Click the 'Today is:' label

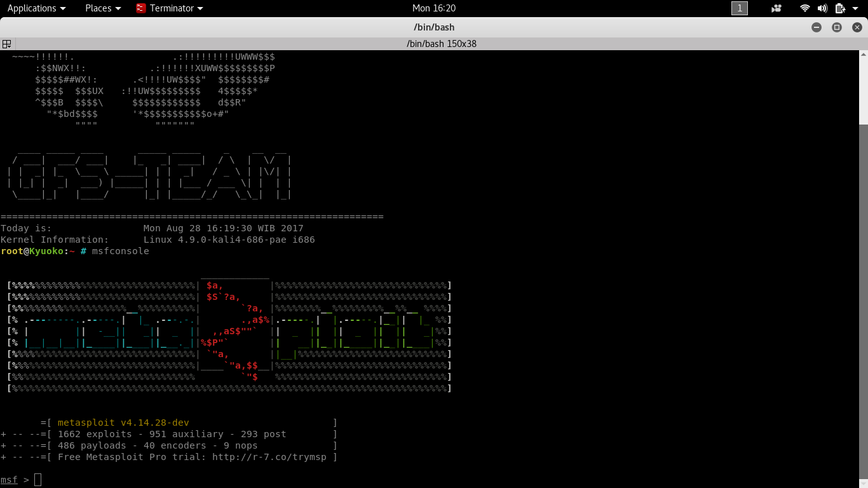tap(26, 228)
